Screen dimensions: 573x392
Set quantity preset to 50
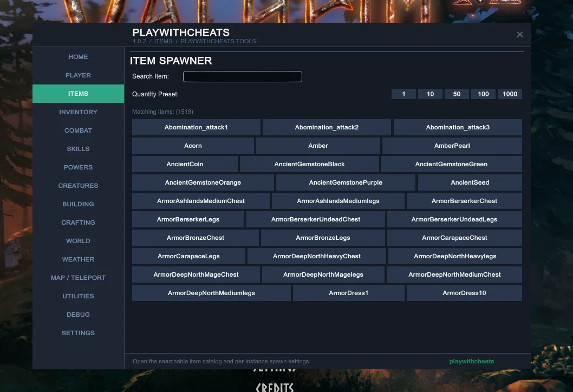coord(457,94)
